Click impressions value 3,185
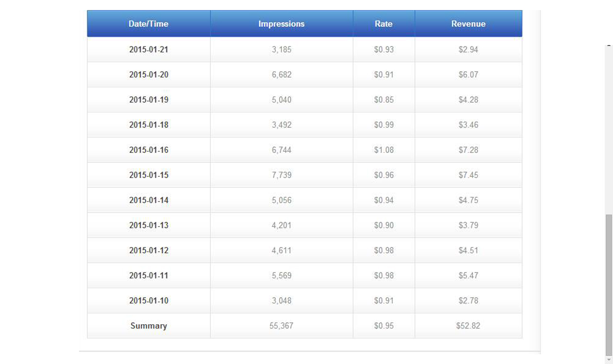The image size is (613, 364). 282,49
